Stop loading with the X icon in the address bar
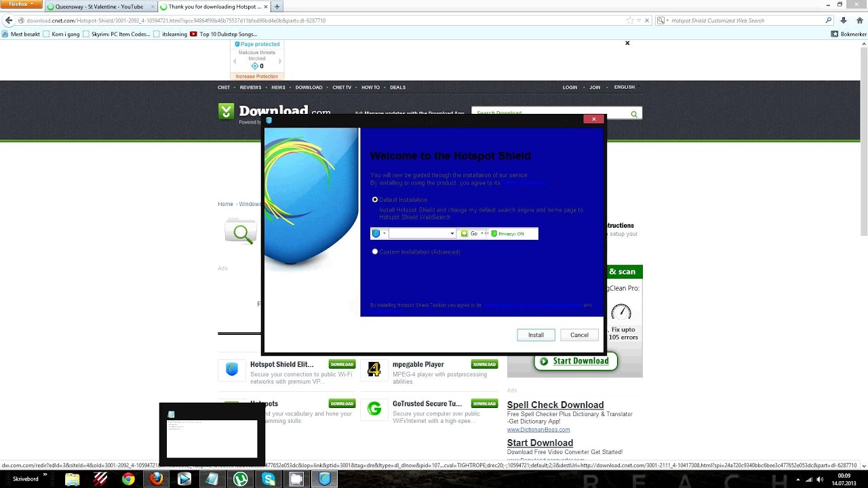The image size is (868, 488). (x=647, y=20)
